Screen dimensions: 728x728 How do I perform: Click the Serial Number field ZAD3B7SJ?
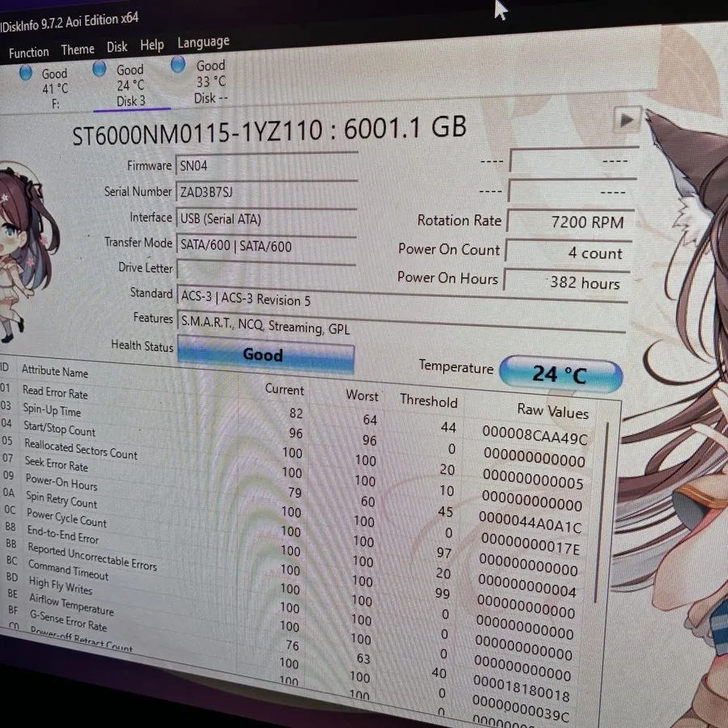click(x=266, y=192)
